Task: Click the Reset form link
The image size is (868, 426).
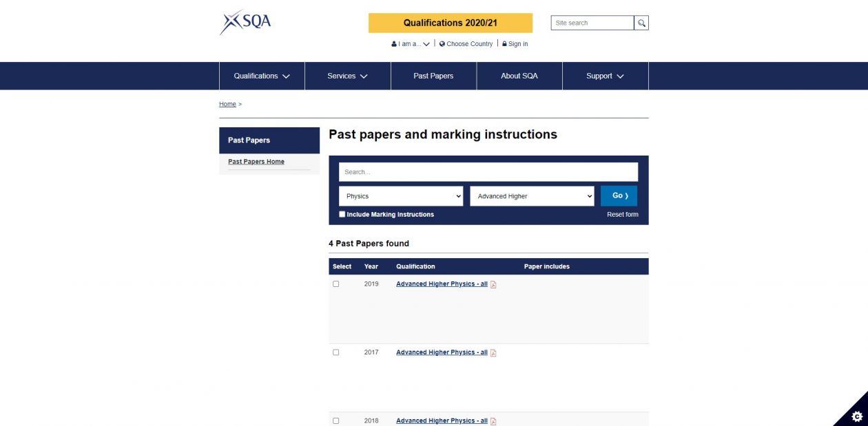Action: (622, 215)
